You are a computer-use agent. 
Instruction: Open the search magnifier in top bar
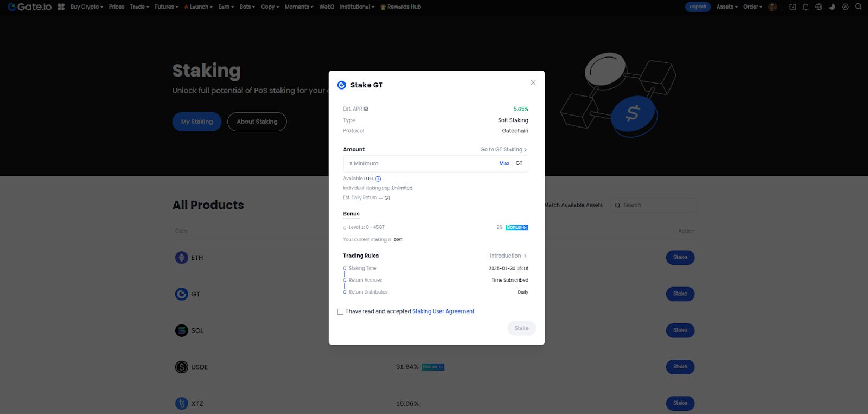coord(858,7)
